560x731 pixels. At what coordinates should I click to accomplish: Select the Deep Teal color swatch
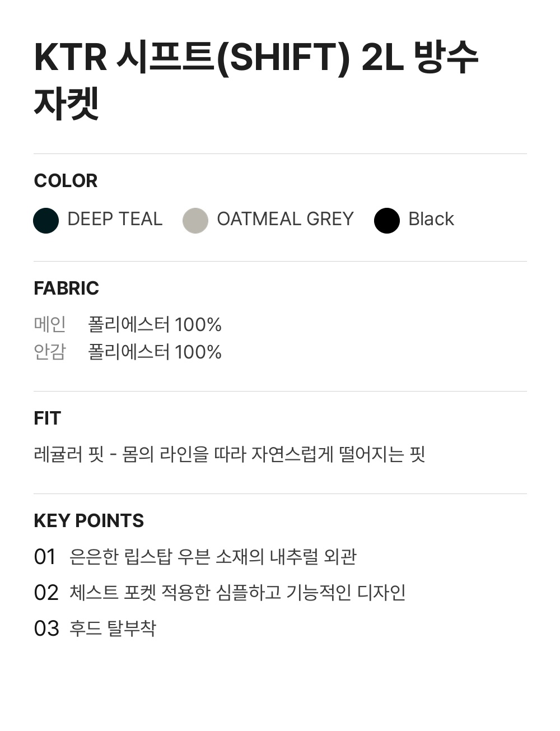(46, 220)
